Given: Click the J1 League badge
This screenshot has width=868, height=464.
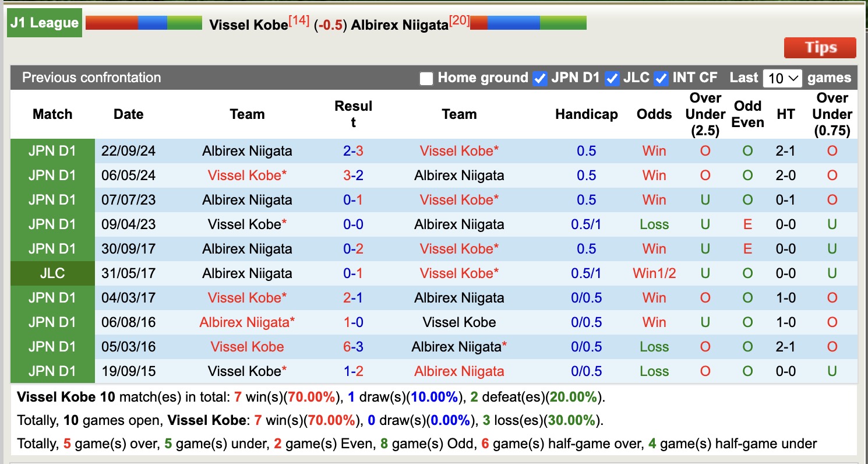Looking at the screenshot, I should 44,23.
